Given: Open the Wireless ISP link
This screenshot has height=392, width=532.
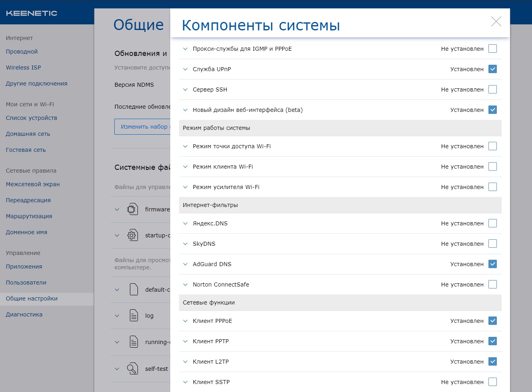Looking at the screenshot, I should pyautogui.click(x=23, y=68).
